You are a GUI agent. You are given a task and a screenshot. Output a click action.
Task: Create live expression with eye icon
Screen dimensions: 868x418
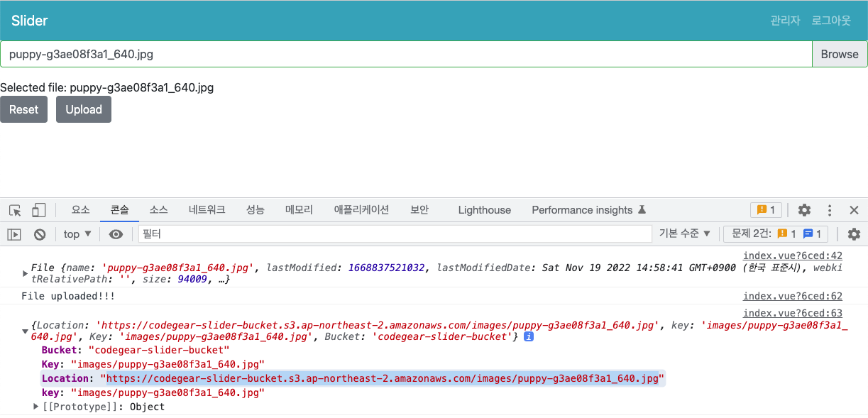pyautogui.click(x=116, y=234)
